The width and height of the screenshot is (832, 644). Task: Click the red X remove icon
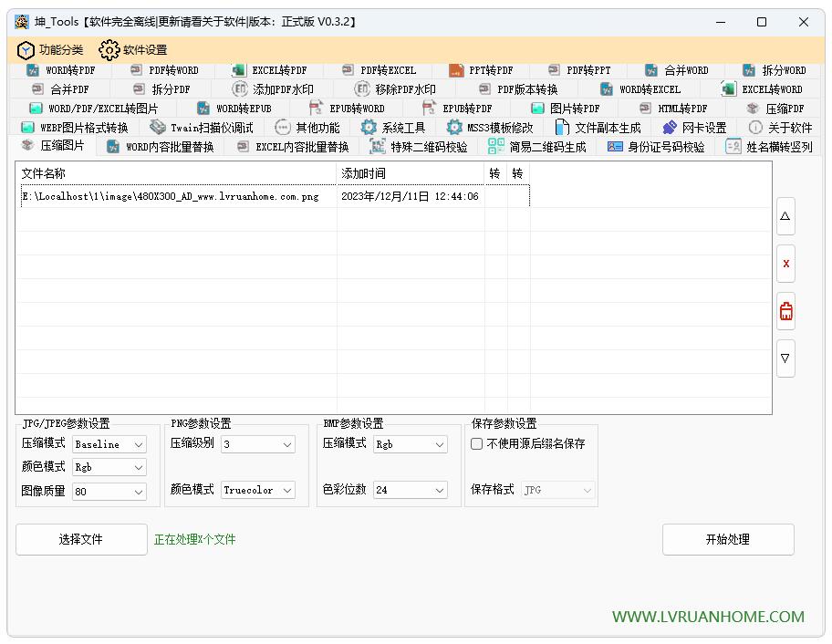pyautogui.click(x=785, y=264)
